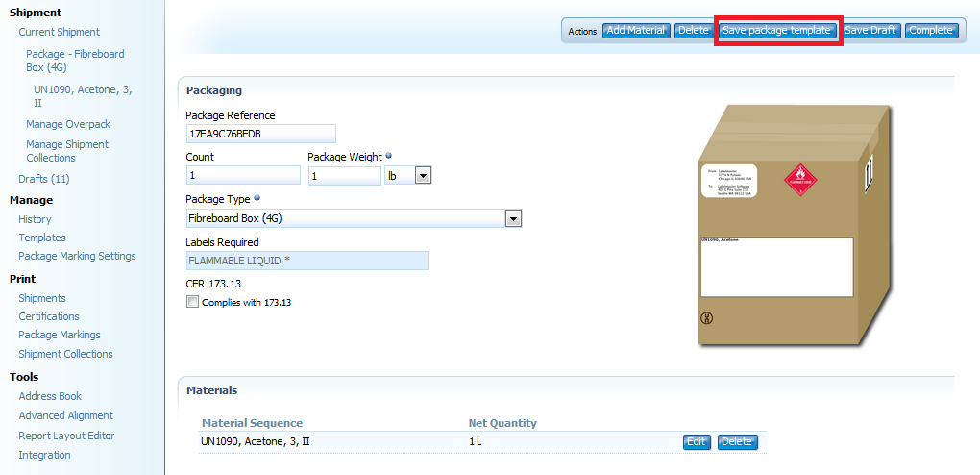Viewport: 980px width, 475px height.
Task: Open Drafts (11) in the sidebar
Action: (44, 179)
